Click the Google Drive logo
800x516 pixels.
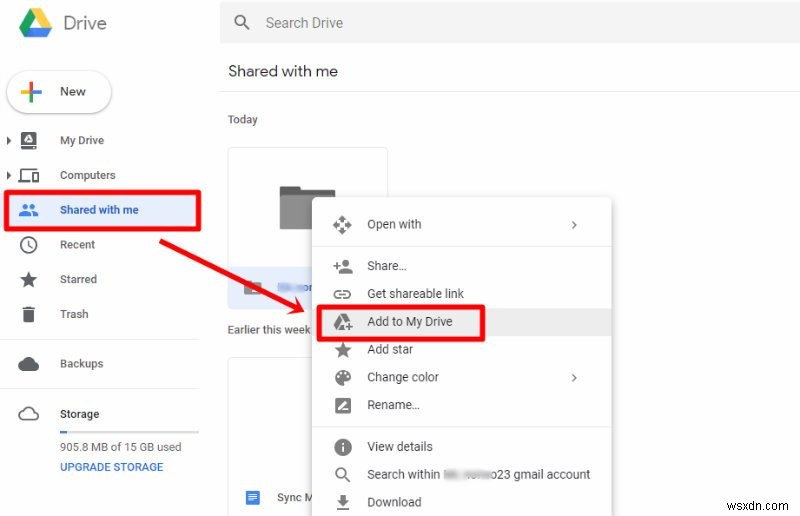click(x=35, y=22)
